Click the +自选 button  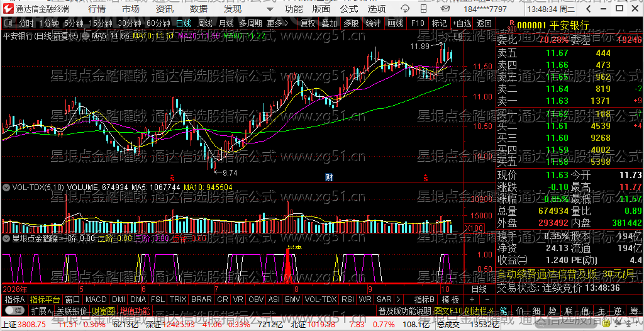point(462,23)
